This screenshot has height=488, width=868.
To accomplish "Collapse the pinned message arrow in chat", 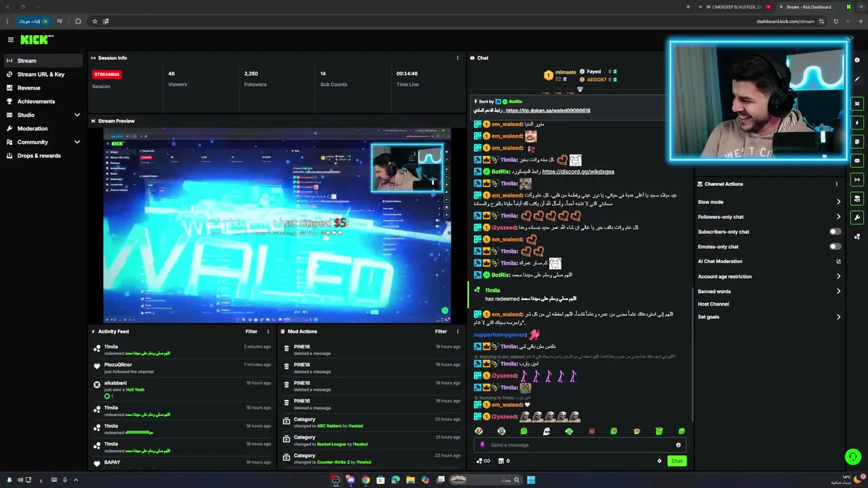I will click(x=580, y=89).
